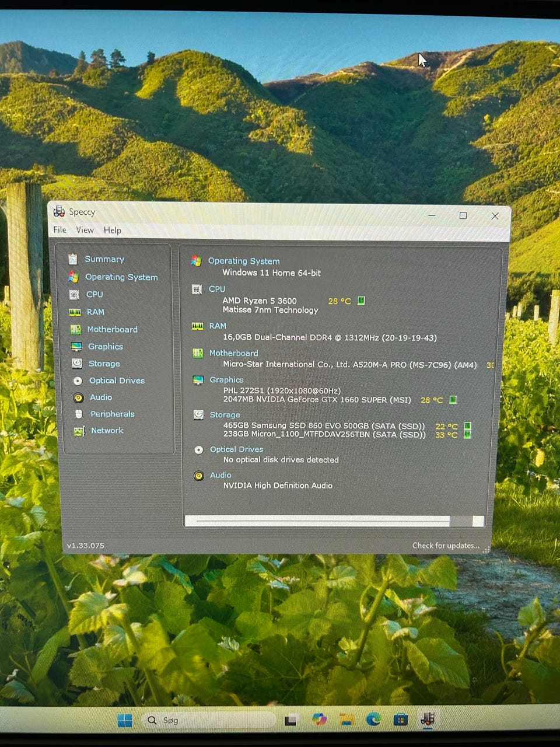Click the Motherboard heading in summary pane

click(x=233, y=353)
